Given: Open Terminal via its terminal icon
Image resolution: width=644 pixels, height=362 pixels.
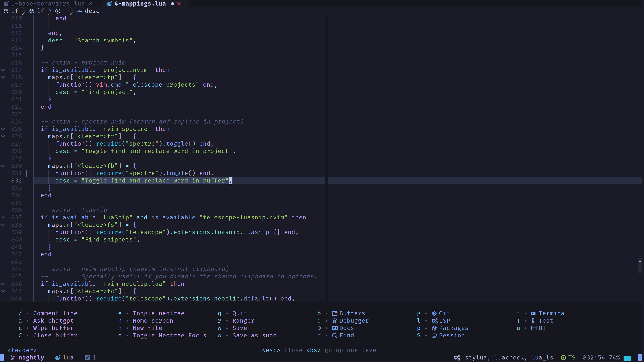Looking at the screenshot, I should coord(533,313).
